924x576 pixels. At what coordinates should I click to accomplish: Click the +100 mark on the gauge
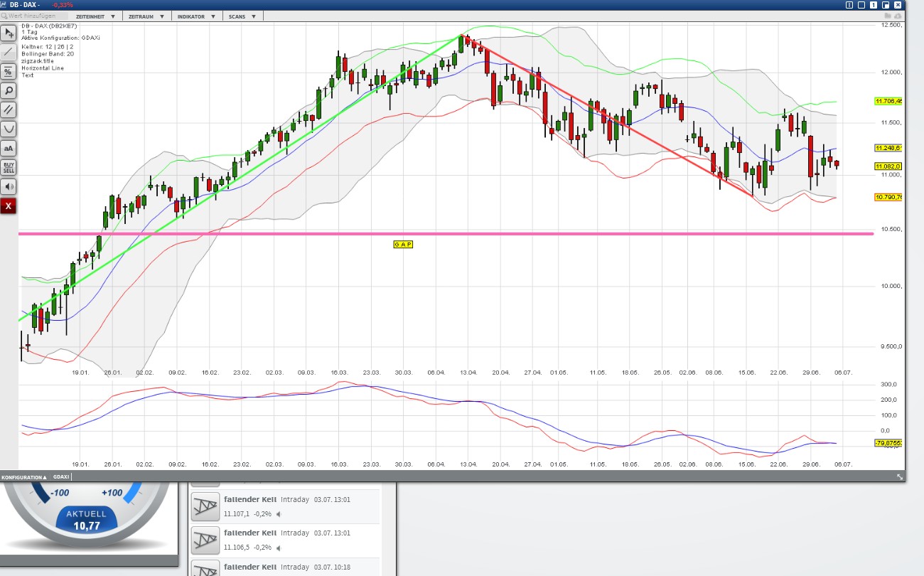(x=112, y=493)
